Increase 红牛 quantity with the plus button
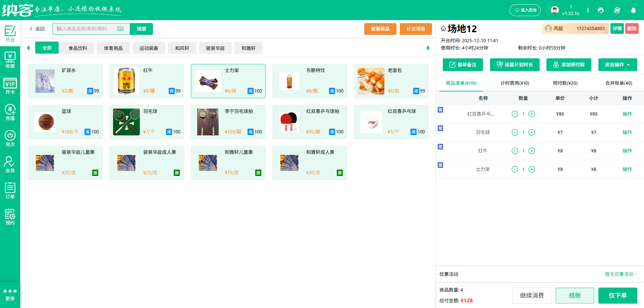The width and height of the screenshot is (644, 308). (531, 151)
